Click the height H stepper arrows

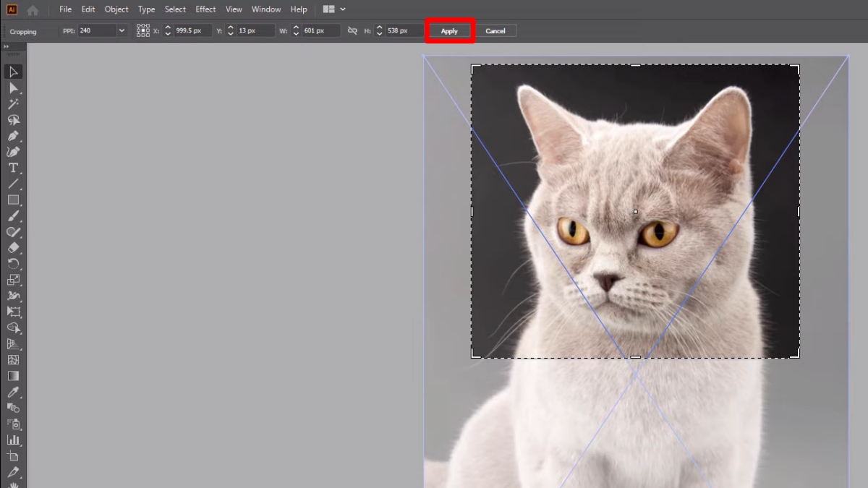380,30
